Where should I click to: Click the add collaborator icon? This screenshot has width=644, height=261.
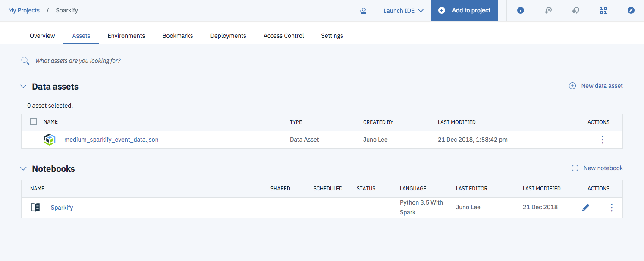click(x=363, y=11)
